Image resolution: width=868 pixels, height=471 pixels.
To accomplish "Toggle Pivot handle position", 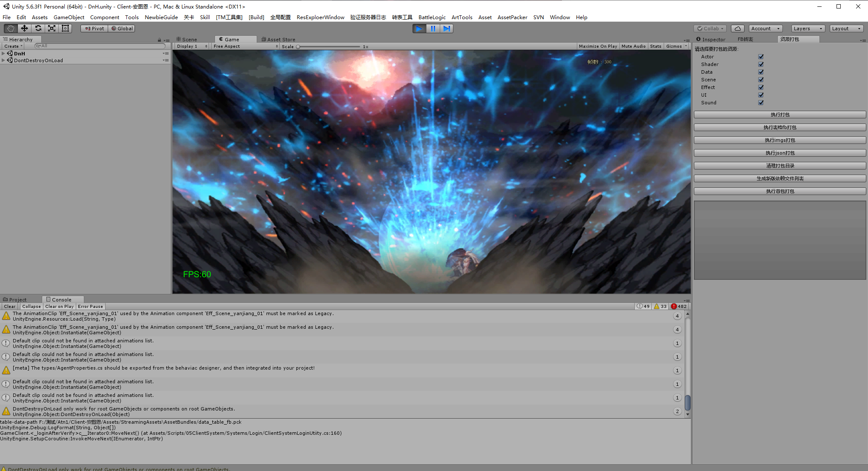I will click(95, 29).
